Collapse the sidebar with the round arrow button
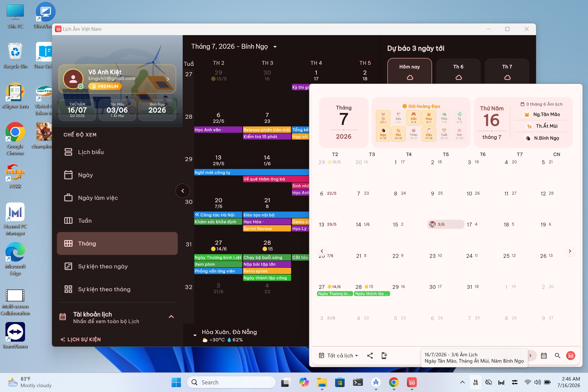The height and width of the screenshot is (392, 588). 183,191
